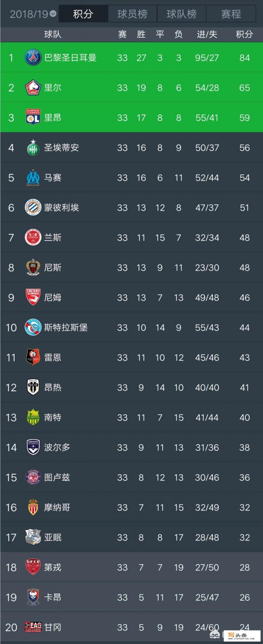Click the Lyon team logo

(x=33, y=118)
